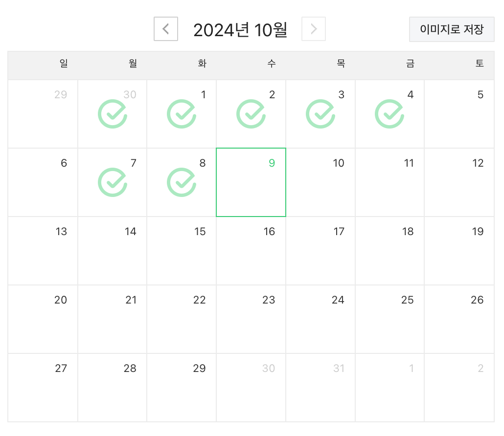Select October 10 on the calendar
504x436 pixels.
[x=321, y=182]
